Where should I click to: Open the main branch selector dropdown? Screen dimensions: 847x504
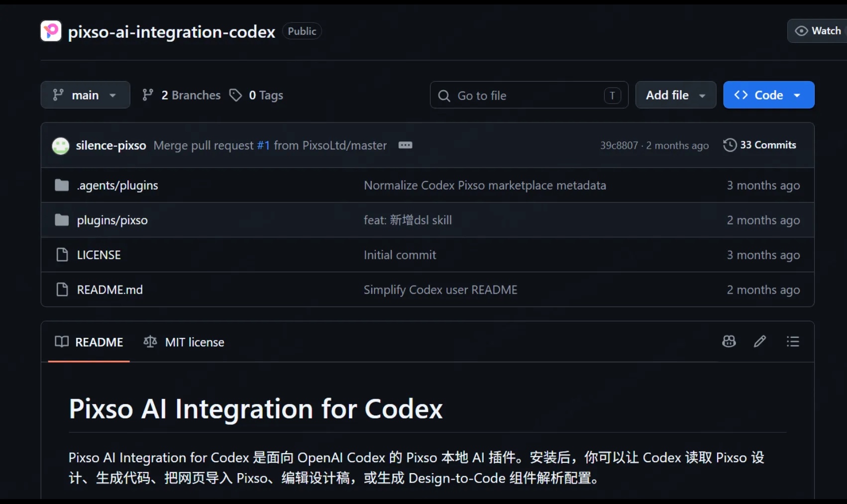[x=86, y=95]
